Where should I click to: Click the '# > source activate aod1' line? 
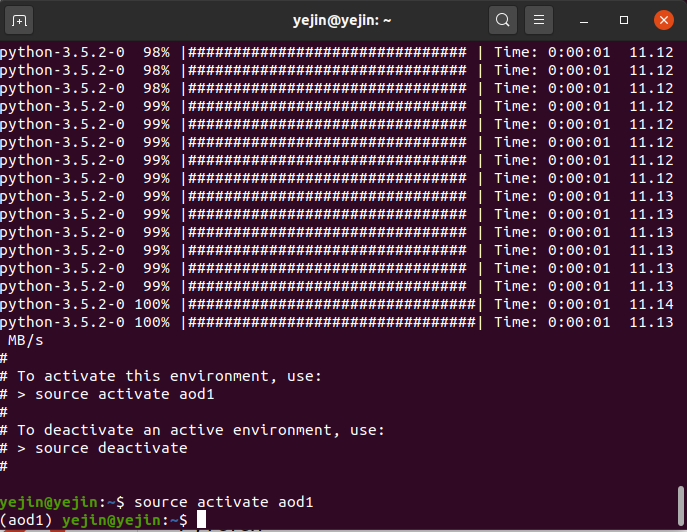click(x=107, y=394)
